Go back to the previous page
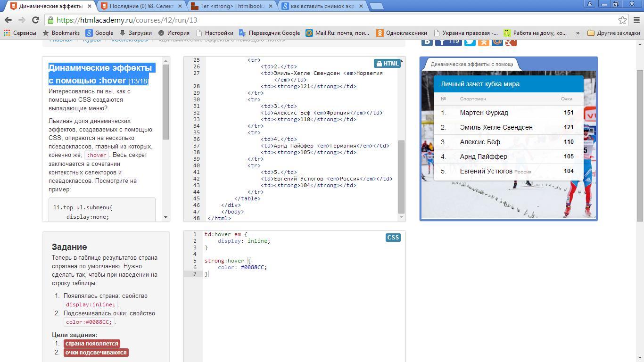 coord(8,20)
